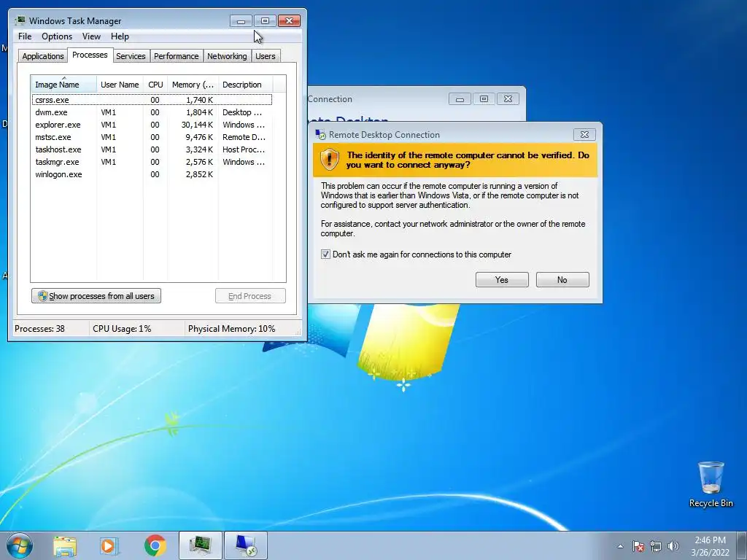Open the Help menu in Task Manager

pos(120,36)
